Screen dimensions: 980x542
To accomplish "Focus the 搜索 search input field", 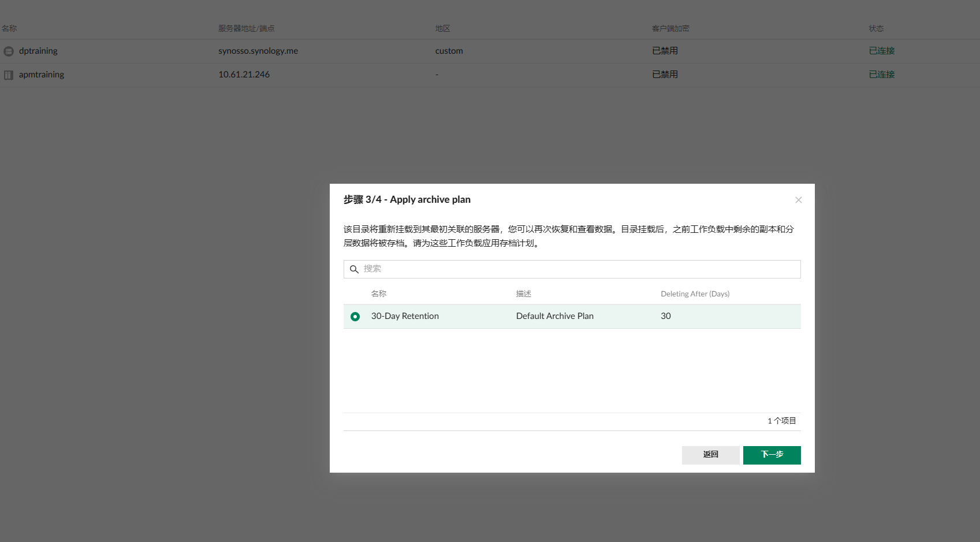I will pos(577,269).
